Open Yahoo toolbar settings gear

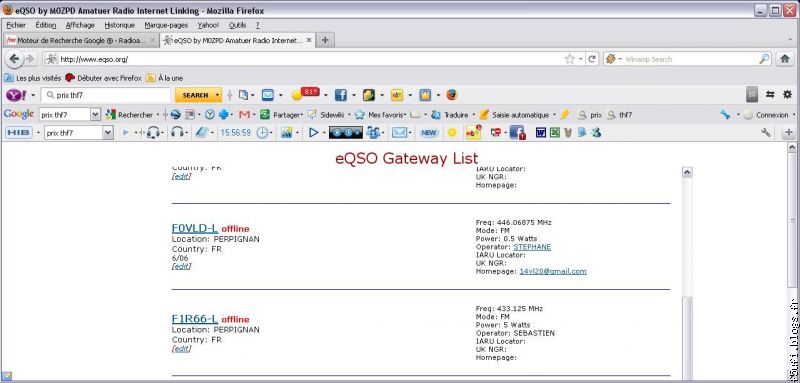[787, 94]
